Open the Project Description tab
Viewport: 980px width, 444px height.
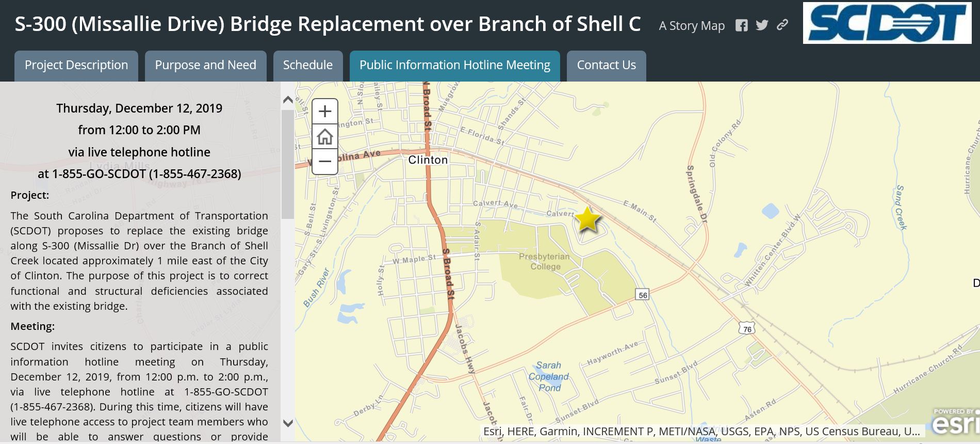point(76,66)
